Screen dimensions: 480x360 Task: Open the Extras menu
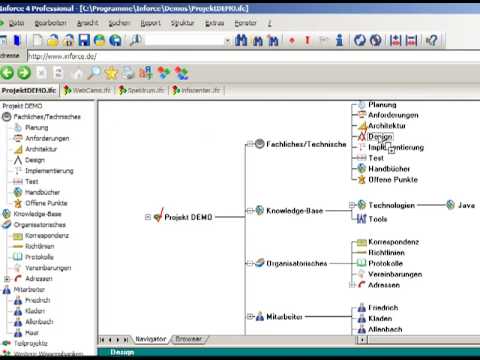214,23
